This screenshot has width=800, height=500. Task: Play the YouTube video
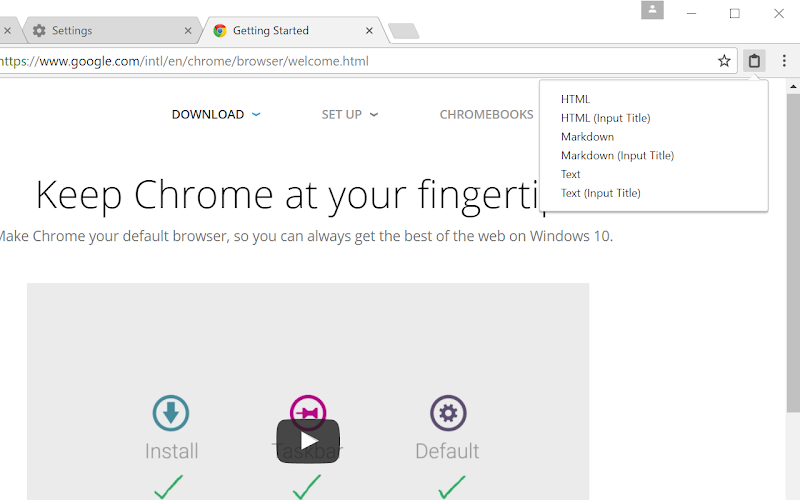[x=308, y=441]
